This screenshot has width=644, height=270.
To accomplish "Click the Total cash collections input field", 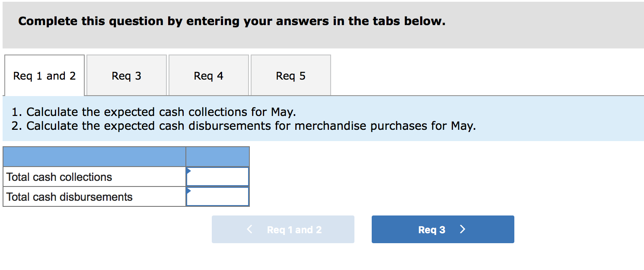I will coord(218,177).
